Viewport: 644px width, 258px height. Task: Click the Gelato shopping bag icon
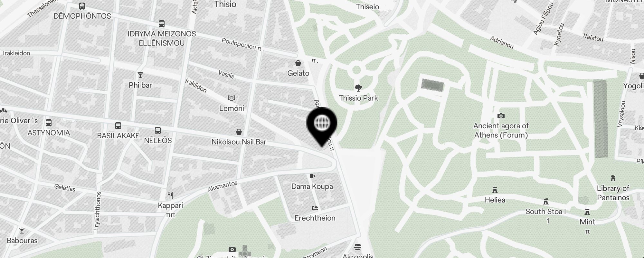pos(298,63)
